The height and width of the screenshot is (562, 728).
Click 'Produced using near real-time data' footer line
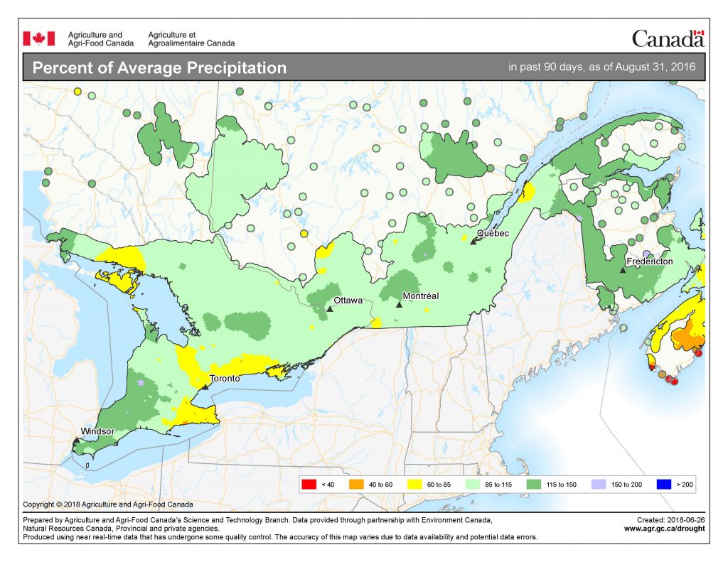click(280, 537)
